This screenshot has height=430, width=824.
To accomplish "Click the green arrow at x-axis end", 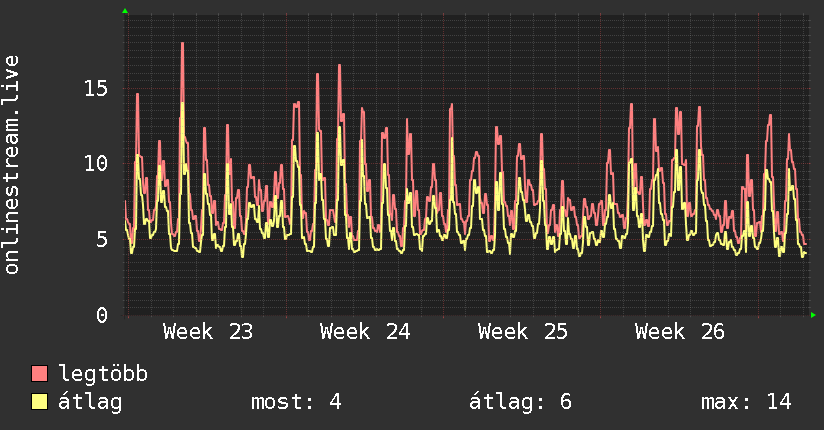I will coord(813,315).
